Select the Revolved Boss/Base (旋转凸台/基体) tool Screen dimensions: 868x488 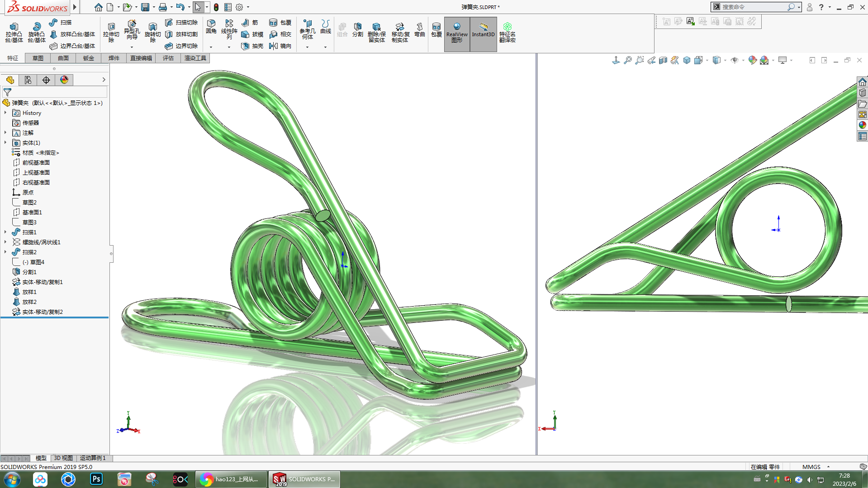pos(36,32)
